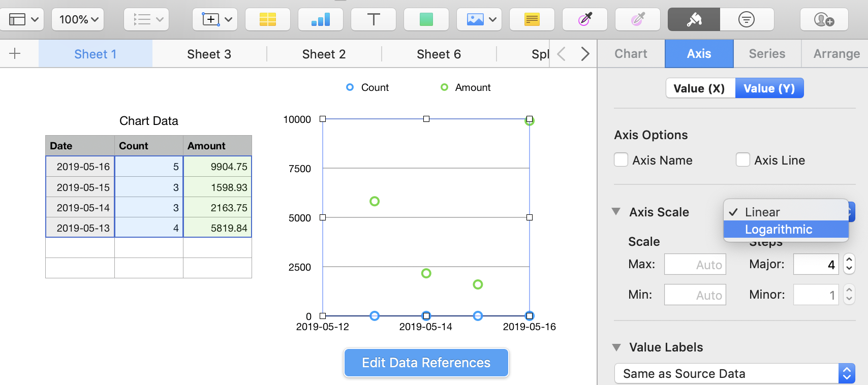This screenshot has height=385, width=868.
Task: Enable the Axis Name checkbox
Action: click(x=621, y=160)
